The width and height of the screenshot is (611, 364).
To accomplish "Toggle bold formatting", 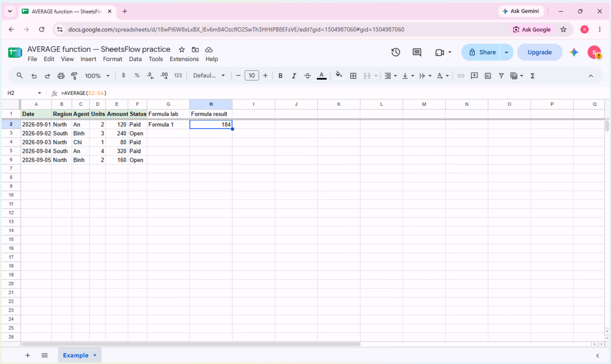I will click(280, 76).
